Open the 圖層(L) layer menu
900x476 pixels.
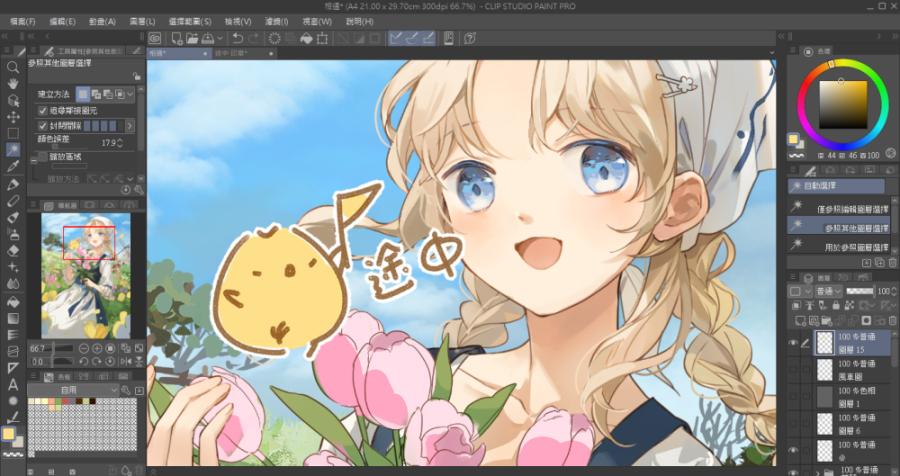coord(142,21)
